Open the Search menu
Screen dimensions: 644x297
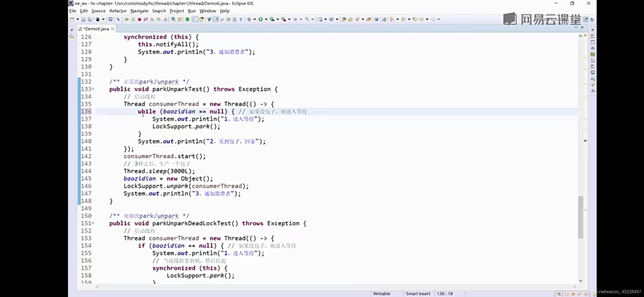(159, 11)
